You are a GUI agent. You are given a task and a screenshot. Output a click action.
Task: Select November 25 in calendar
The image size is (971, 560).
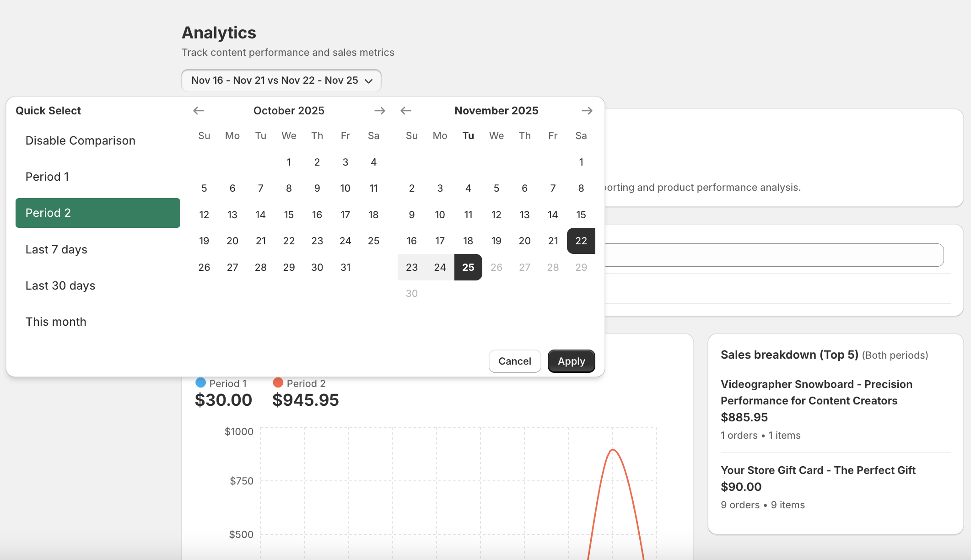tap(468, 267)
